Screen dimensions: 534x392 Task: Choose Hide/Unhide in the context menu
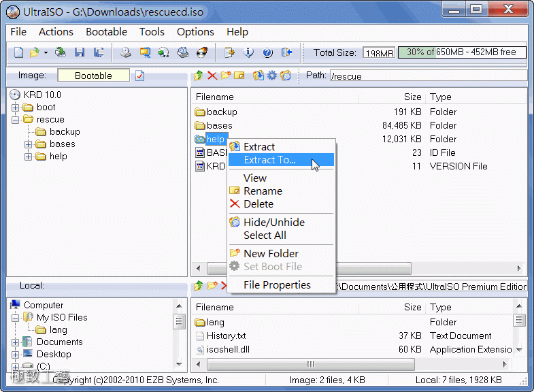[x=282, y=223]
